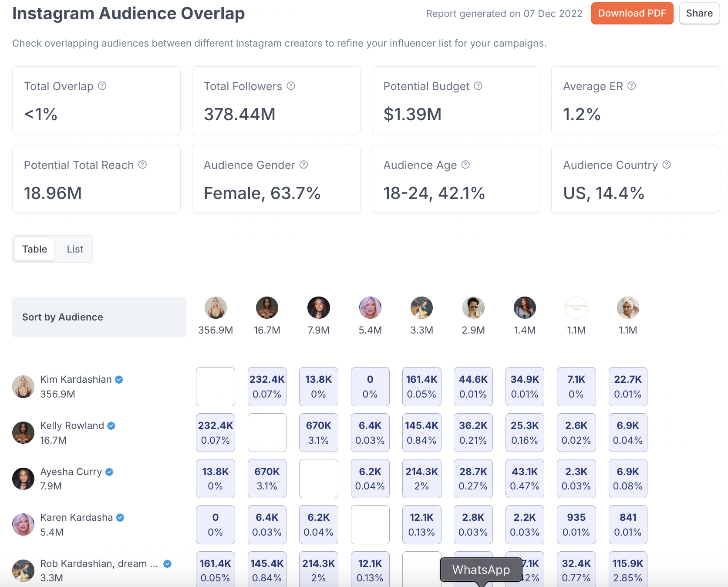Select the 2.3K 0.03% overlap cell
This screenshot has width=728, height=587.
[x=576, y=479]
